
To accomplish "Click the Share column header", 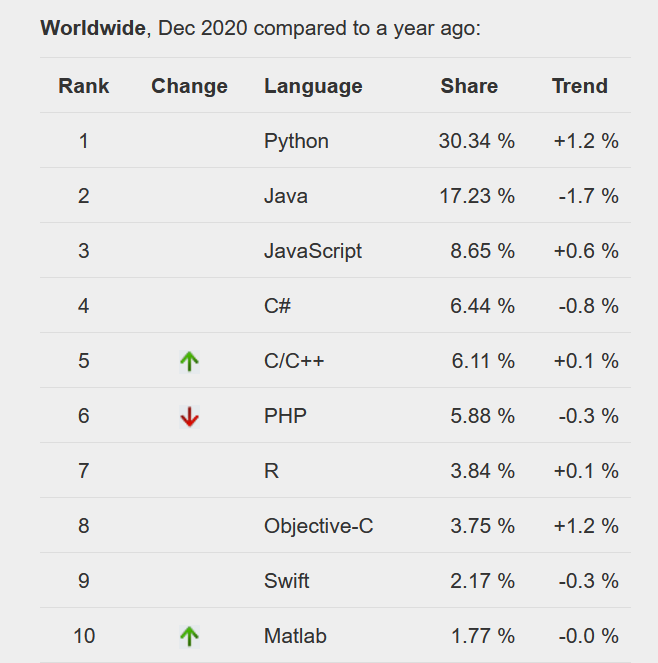I will tap(469, 86).
